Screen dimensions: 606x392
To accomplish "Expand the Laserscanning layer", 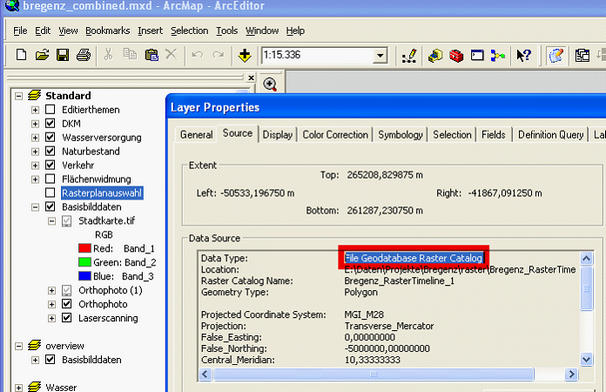I will coord(52,318).
